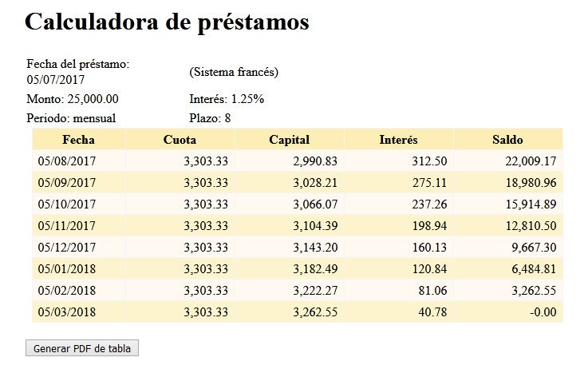This screenshot has width=588, height=369.
Task: Click the Calculadora de préstamos heading
Action: point(167,22)
